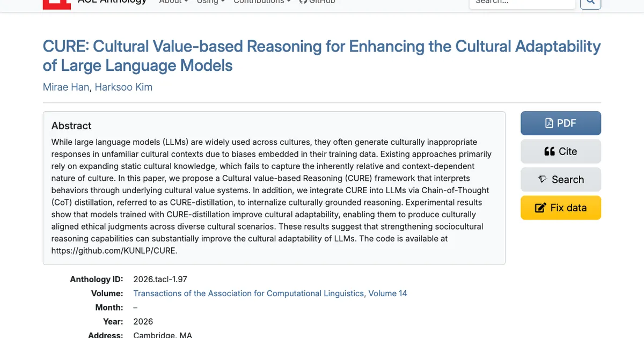Focus the Search input field
This screenshot has height=338, width=644.
click(x=523, y=3)
